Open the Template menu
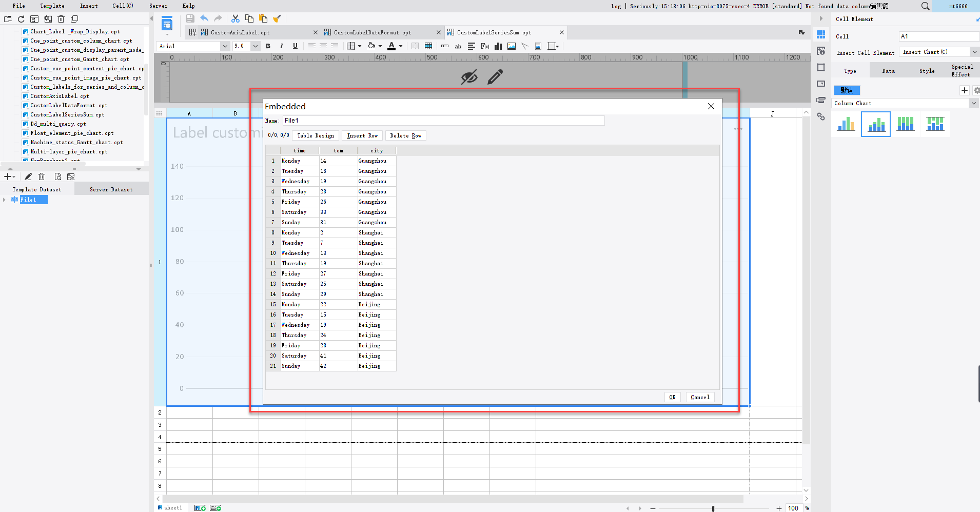Screen dimensions: 980x512 52,6
